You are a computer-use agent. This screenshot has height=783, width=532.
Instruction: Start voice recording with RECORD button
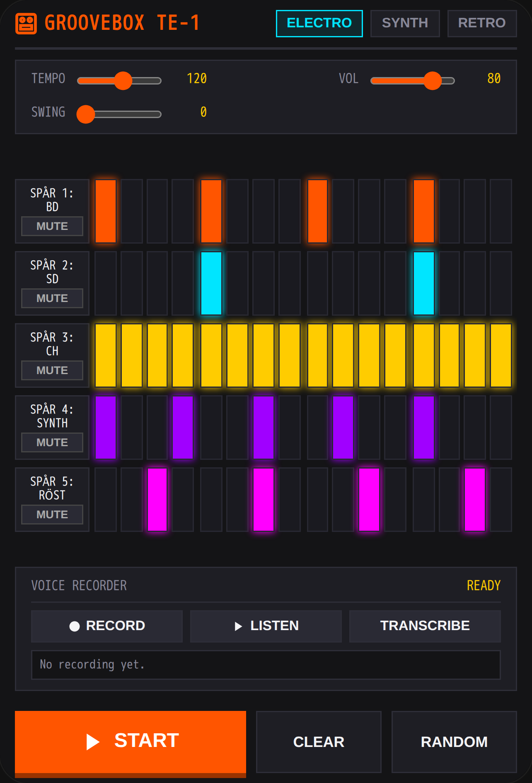coord(107,626)
